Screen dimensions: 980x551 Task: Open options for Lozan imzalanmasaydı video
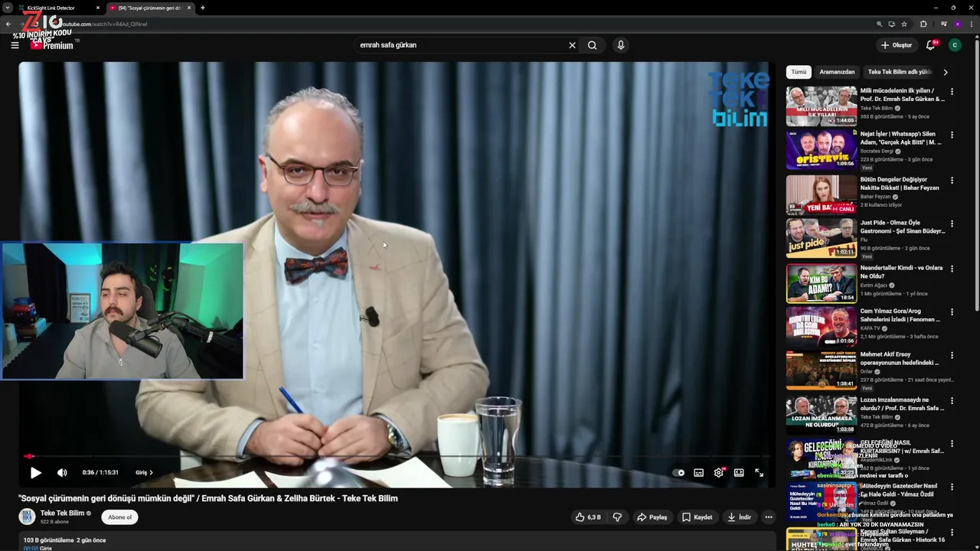coord(952,400)
